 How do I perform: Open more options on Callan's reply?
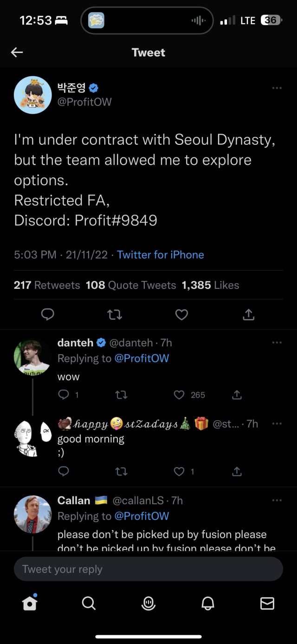coord(277,501)
